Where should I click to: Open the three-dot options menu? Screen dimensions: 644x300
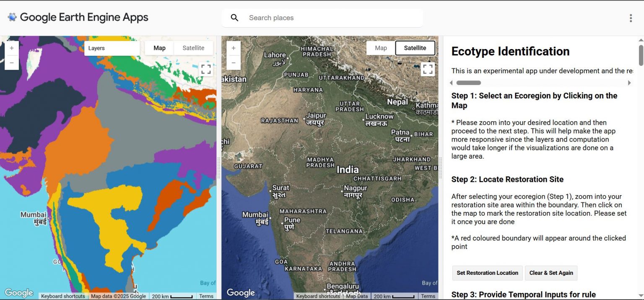(631, 18)
